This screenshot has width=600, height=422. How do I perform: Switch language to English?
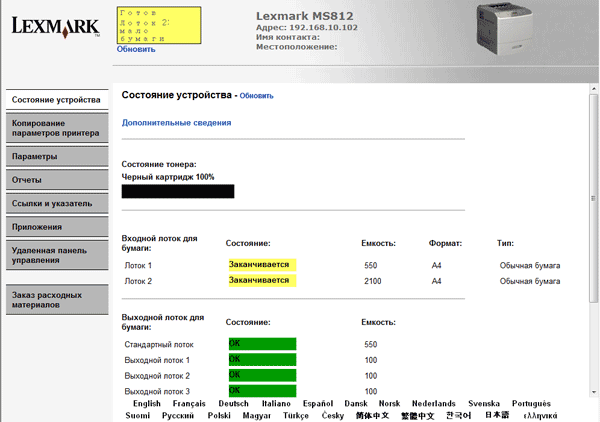[147, 404]
